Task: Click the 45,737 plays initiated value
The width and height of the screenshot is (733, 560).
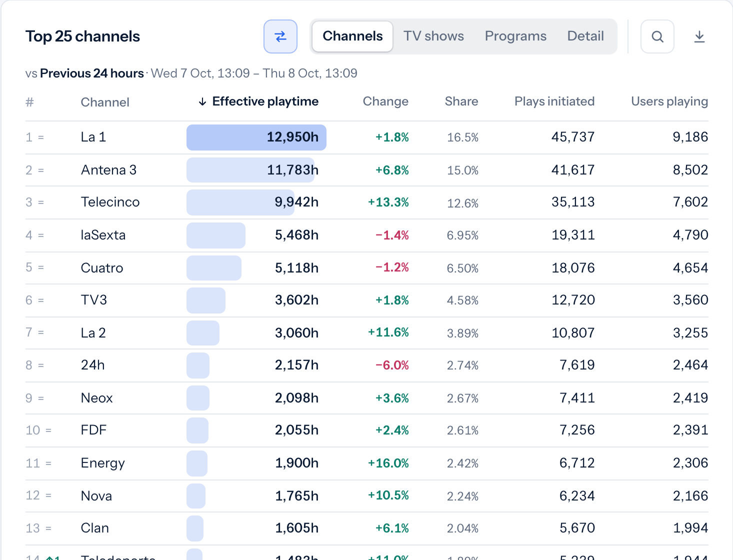Action: [x=573, y=137]
